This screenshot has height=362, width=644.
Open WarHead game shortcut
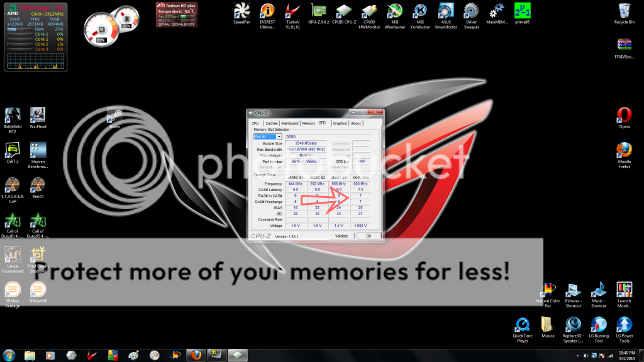point(38,118)
